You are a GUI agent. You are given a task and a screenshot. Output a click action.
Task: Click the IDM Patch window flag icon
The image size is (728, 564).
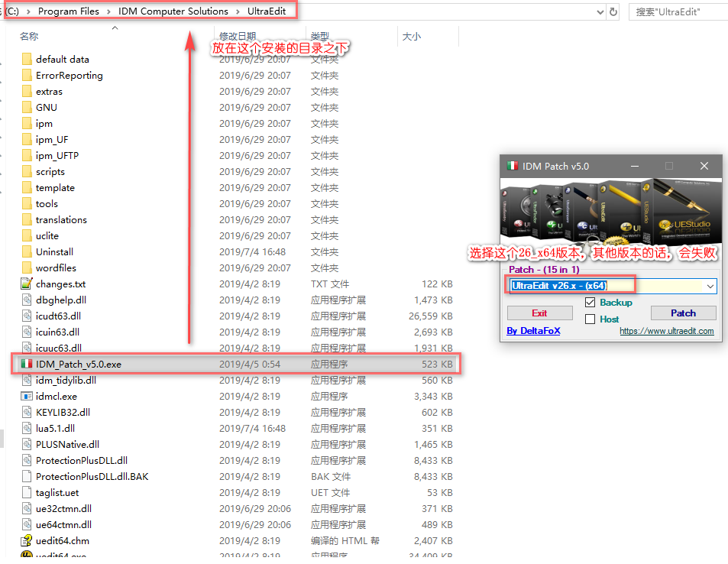(x=513, y=166)
